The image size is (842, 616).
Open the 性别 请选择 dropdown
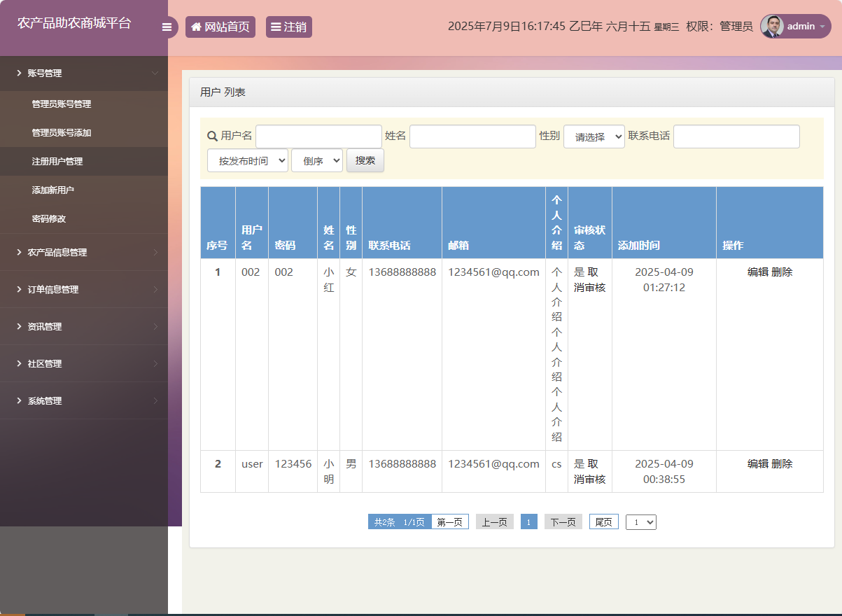click(594, 136)
